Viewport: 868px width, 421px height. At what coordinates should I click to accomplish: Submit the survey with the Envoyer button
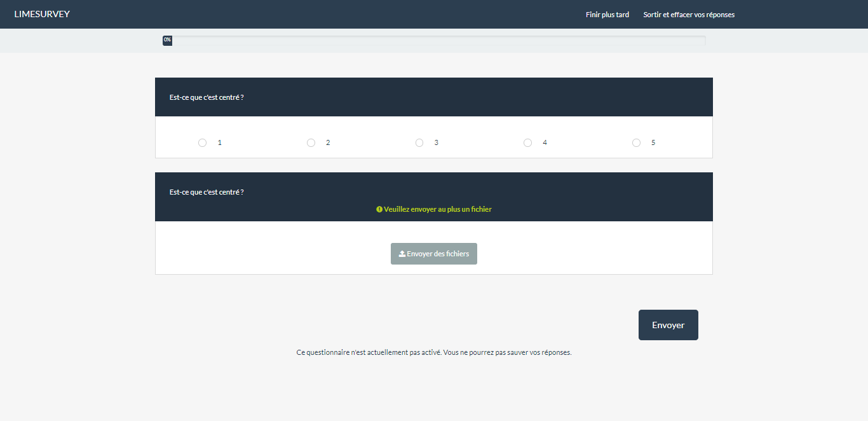(668, 325)
